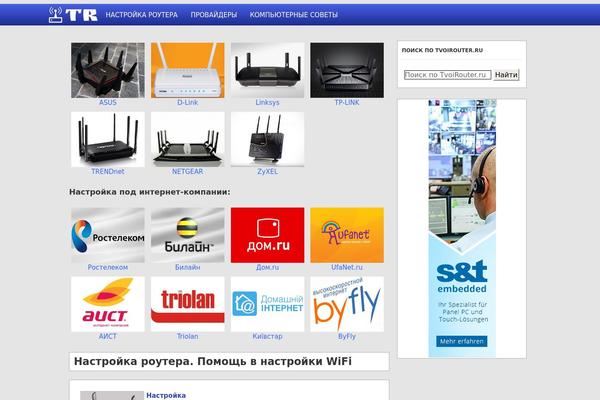The image size is (600, 400).
Task: Open the TRENDnet text link
Action: click(x=108, y=171)
